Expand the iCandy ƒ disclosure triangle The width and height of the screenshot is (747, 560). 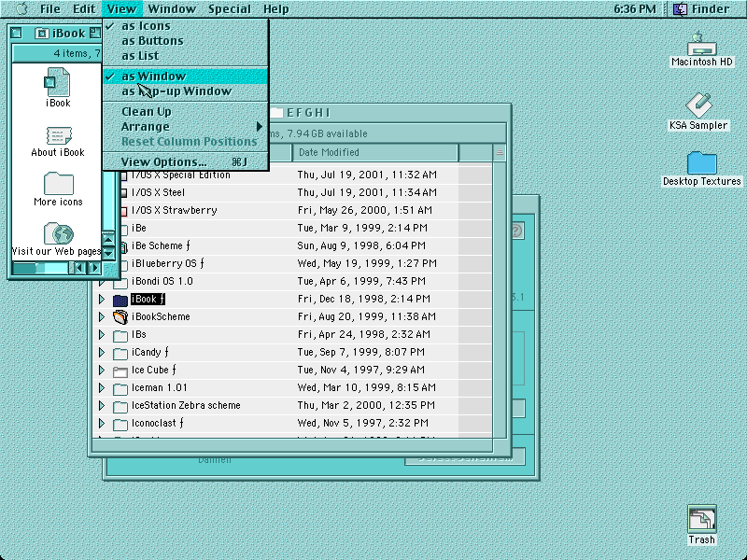click(102, 353)
